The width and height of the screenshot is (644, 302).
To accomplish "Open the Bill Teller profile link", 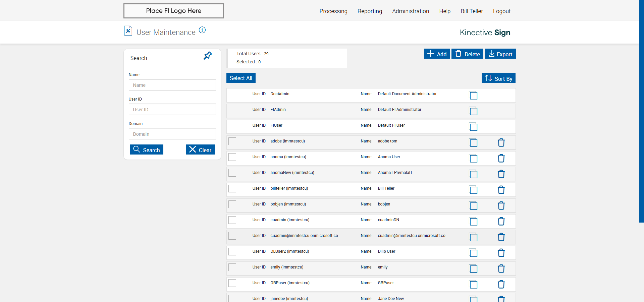I will pos(472,11).
